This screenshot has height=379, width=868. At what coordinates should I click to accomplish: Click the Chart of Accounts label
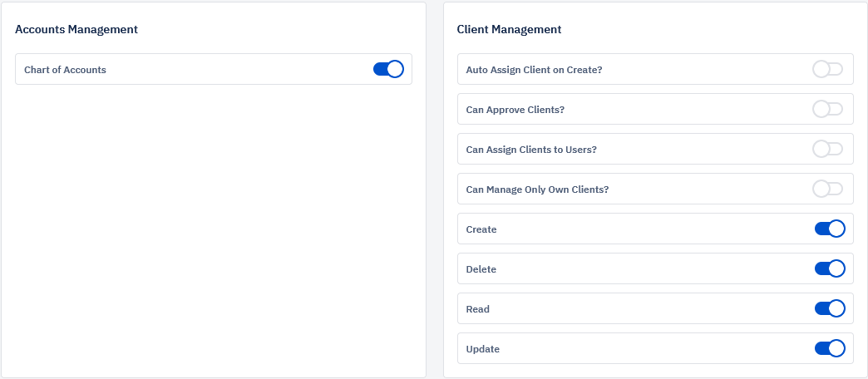click(66, 70)
